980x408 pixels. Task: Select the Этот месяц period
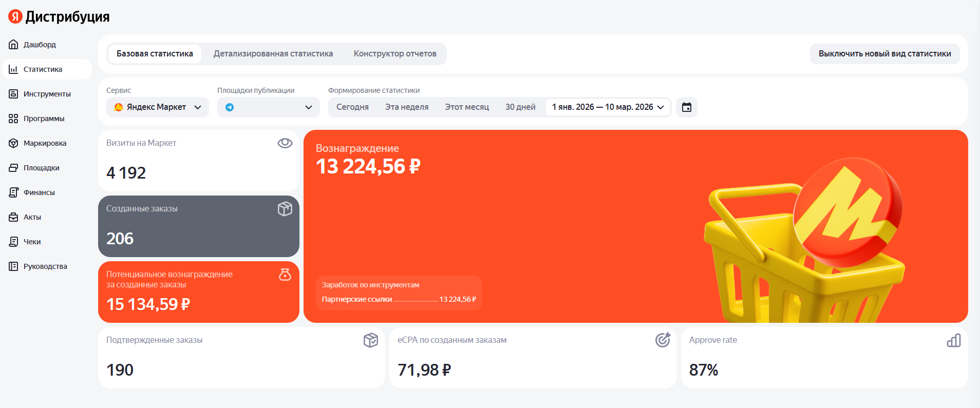467,107
